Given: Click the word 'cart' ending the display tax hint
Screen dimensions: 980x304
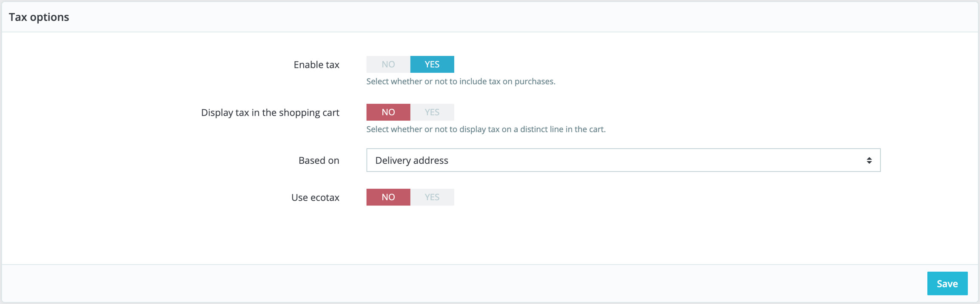Looking at the screenshot, I should 596,129.
